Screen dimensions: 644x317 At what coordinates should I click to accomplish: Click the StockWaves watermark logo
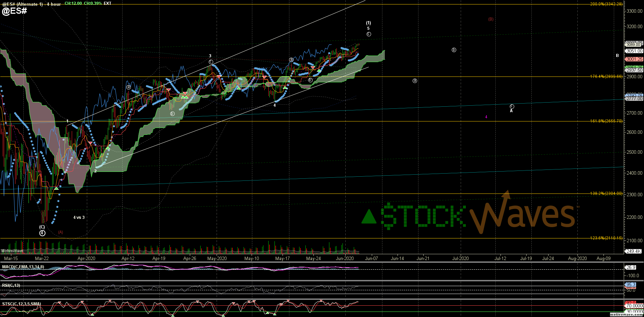click(x=469, y=214)
